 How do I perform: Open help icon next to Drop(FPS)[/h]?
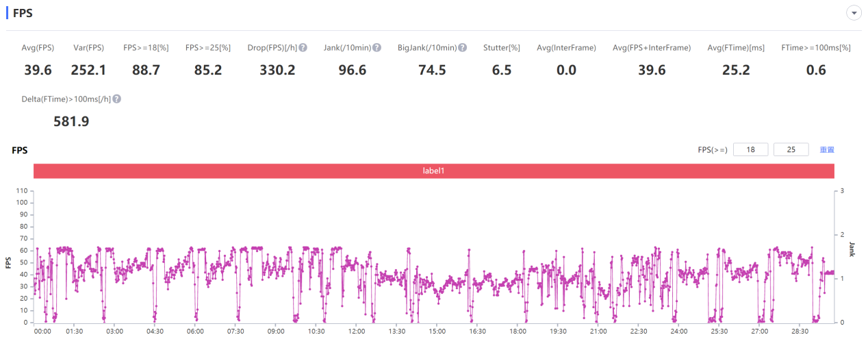pyautogui.click(x=303, y=48)
